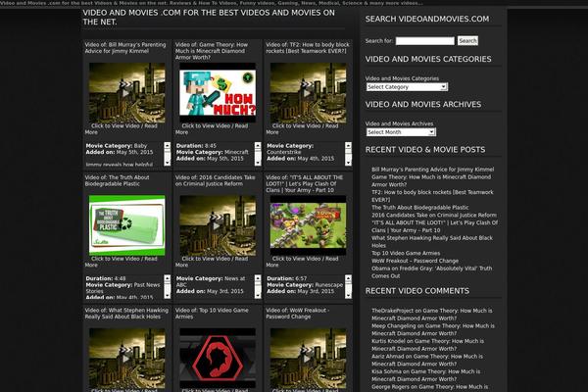
Task: Open TheDrakeProject's comment link
Action: 431,315
